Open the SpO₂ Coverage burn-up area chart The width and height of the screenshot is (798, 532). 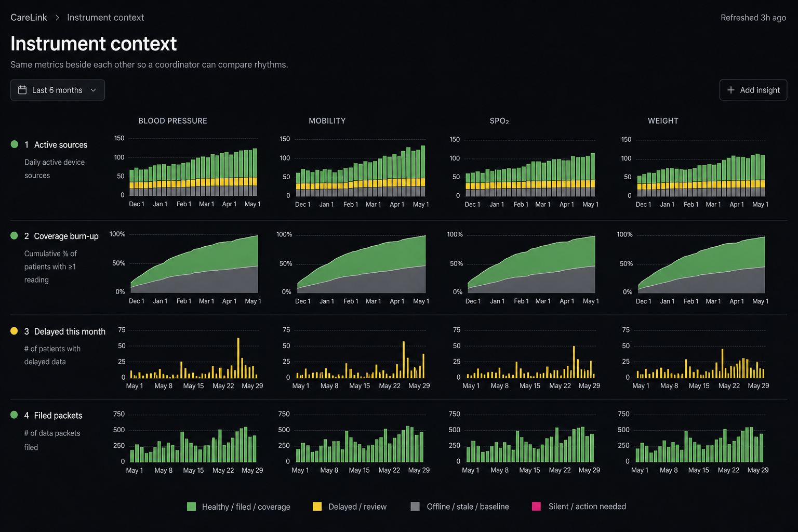(x=524, y=267)
